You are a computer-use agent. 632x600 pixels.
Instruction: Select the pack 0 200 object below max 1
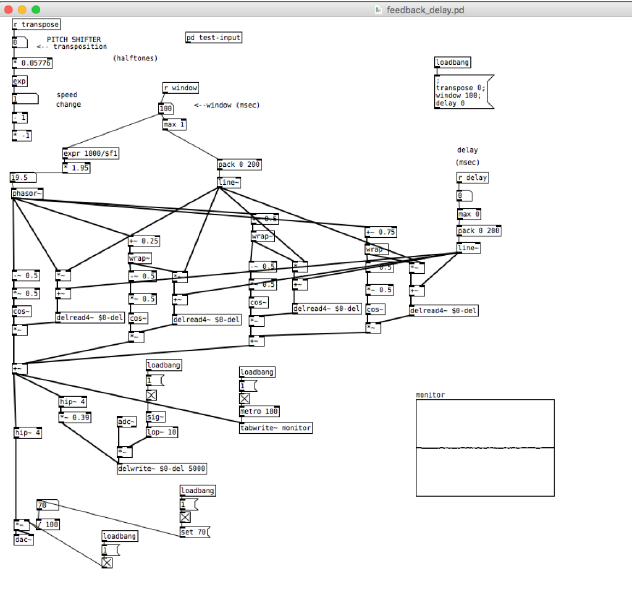[x=239, y=164]
